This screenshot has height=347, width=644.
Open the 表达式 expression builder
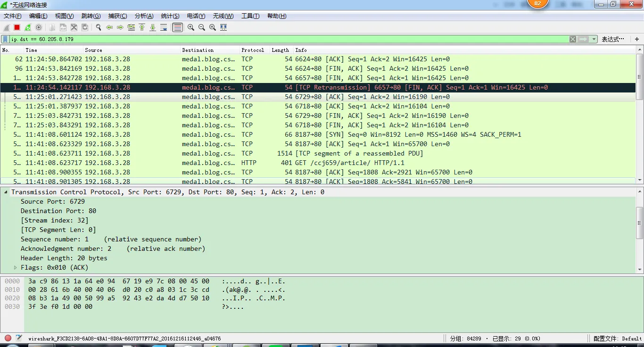click(613, 39)
